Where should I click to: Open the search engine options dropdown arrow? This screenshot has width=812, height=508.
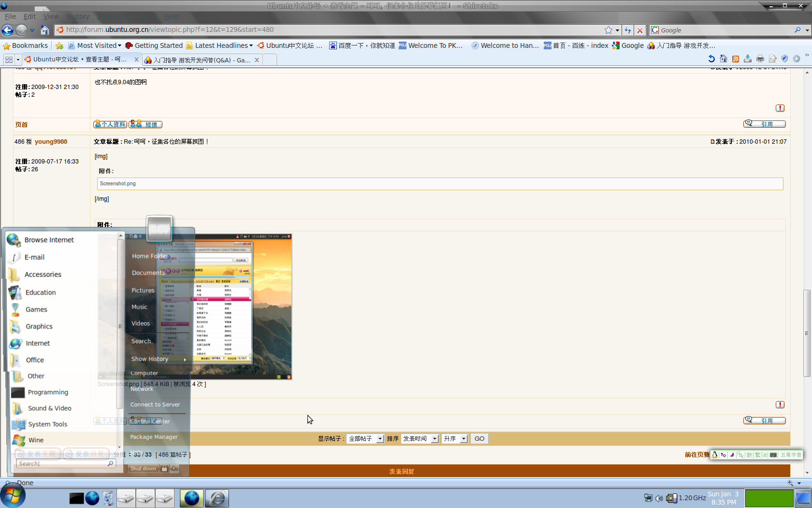click(807, 30)
